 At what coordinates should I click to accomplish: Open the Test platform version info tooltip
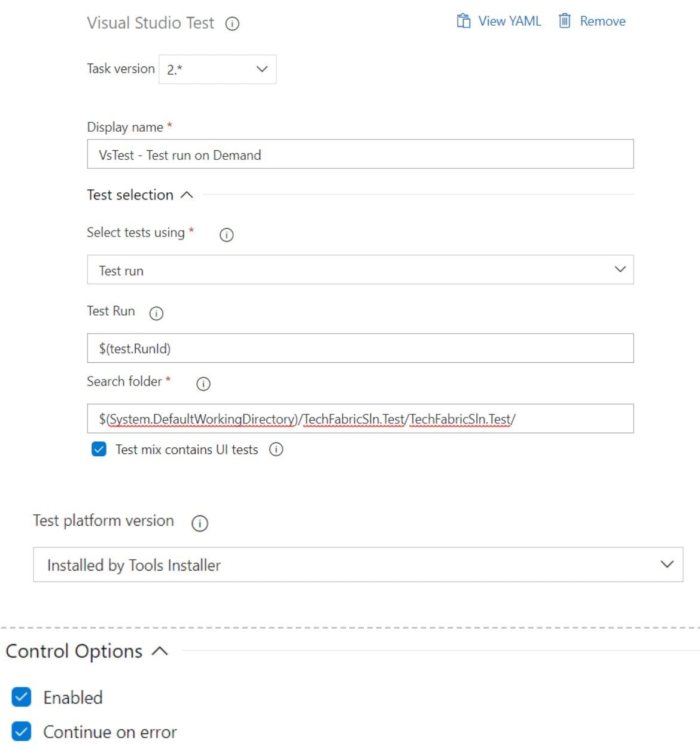[199, 523]
